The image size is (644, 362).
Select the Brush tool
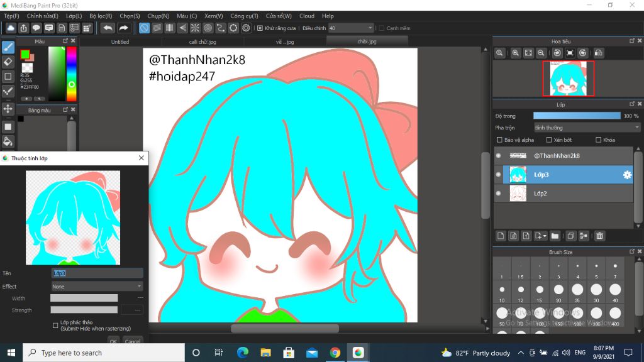point(8,47)
